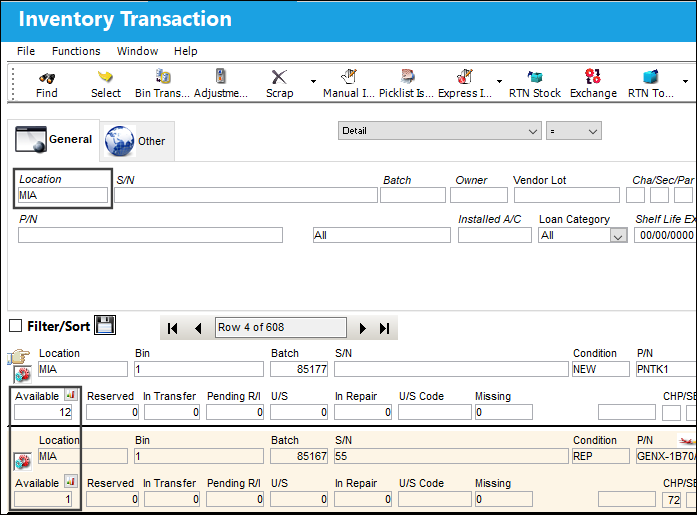
Task: Click the RTN To toolbar icon
Action: click(651, 84)
